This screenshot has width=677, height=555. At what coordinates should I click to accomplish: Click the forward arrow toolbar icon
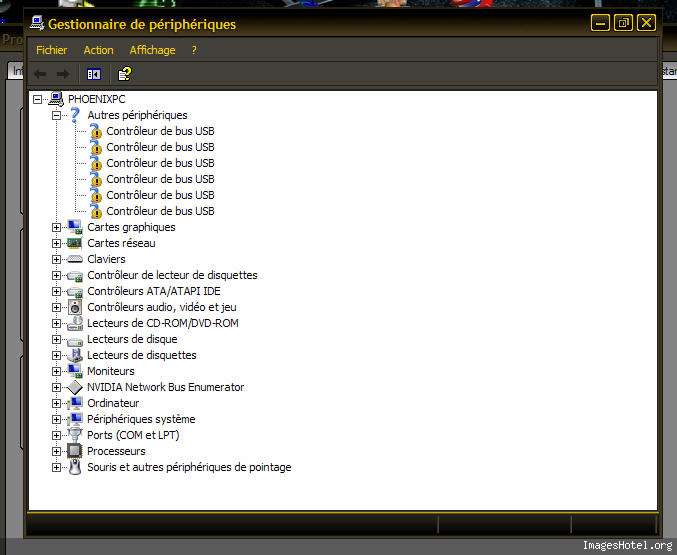pos(63,74)
